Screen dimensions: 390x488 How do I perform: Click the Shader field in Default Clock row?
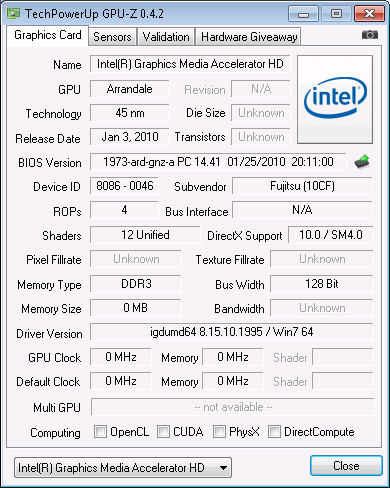pos(343,381)
